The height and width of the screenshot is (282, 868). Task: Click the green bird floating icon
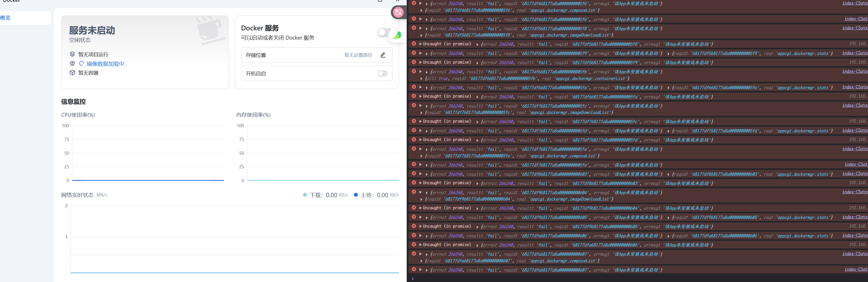point(397,35)
